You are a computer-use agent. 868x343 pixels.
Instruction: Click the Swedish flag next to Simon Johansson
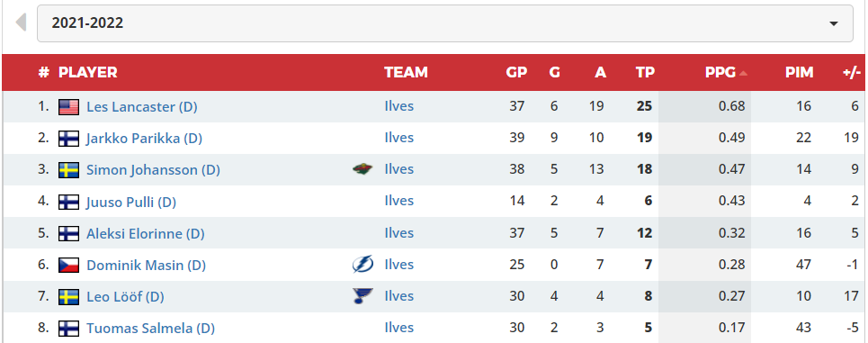click(x=68, y=170)
